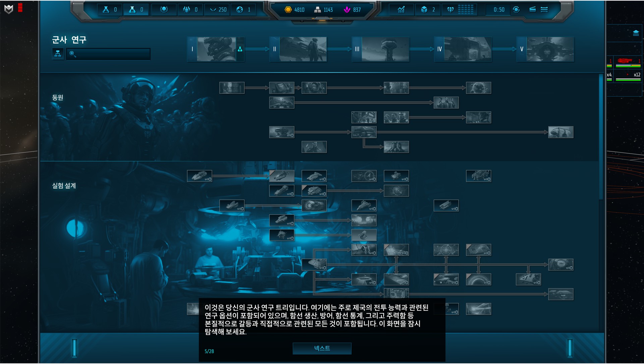The image size is (644, 364).
Task: Expand the stacked list icon in top bar
Action: (532, 10)
